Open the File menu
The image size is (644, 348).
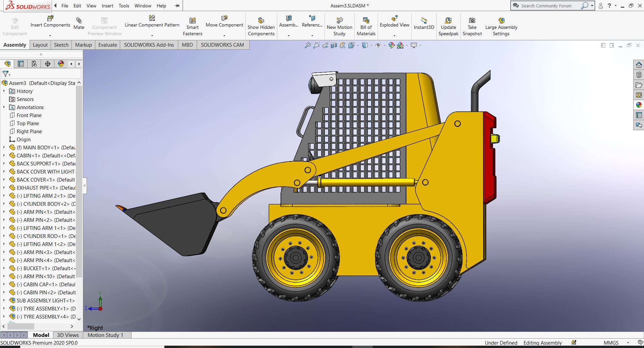pos(65,6)
